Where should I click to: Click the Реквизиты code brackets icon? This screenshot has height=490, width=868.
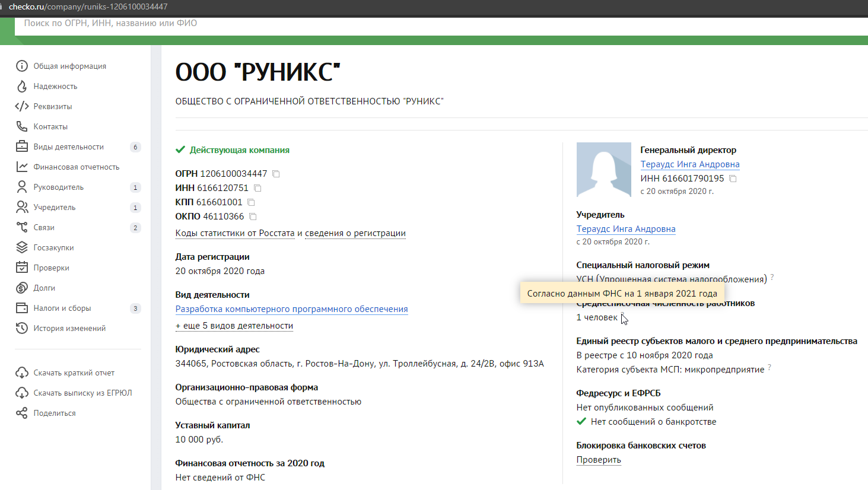point(22,106)
